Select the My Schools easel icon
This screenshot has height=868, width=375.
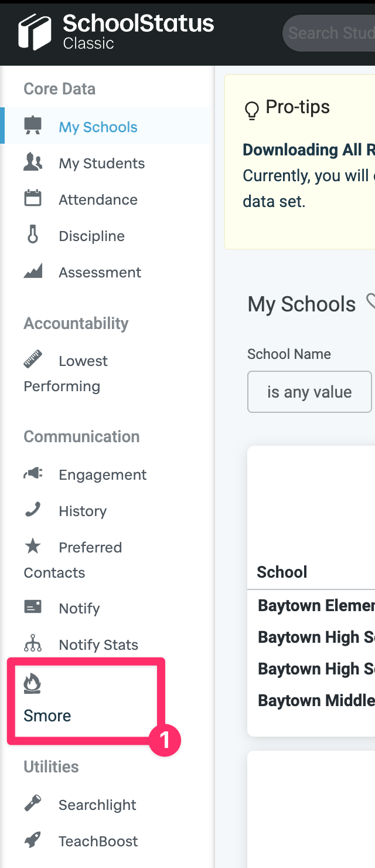point(33,126)
